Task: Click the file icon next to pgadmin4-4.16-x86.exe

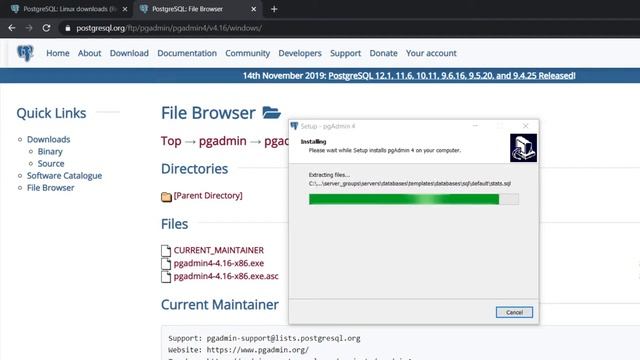Action: 166,264
